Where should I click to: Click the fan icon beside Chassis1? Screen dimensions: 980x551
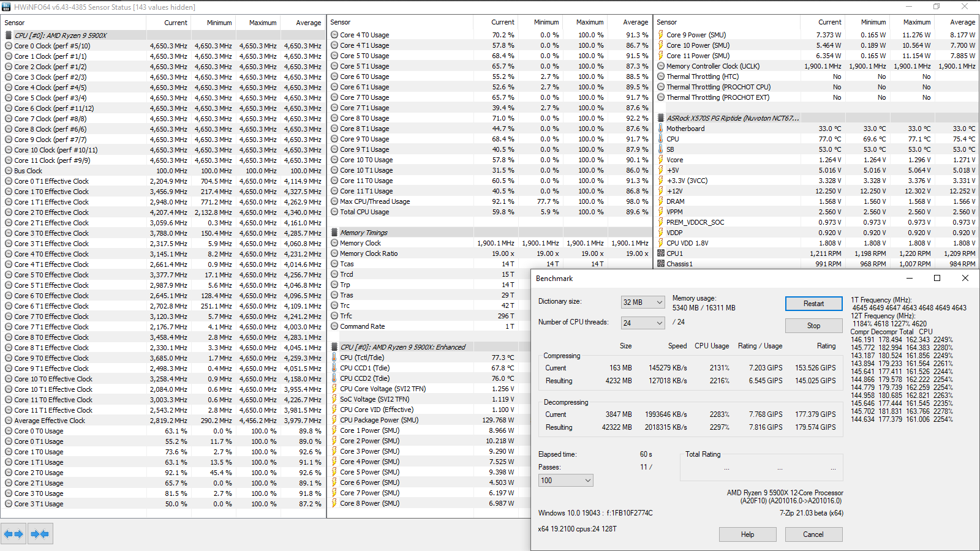661,264
